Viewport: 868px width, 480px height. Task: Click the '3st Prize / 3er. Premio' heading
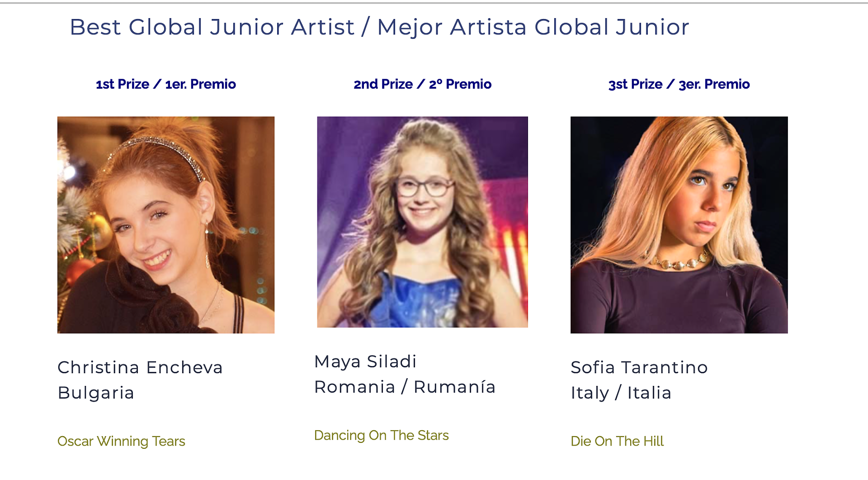(679, 84)
